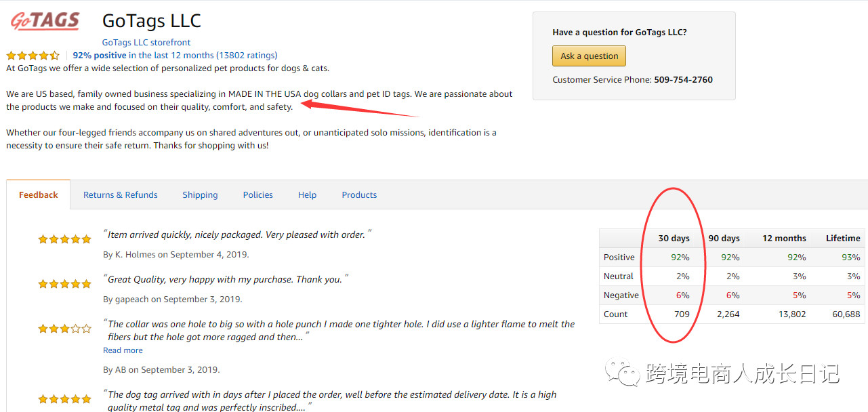
Task: Open the GoTags LLC storefront link
Action: [146, 42]
